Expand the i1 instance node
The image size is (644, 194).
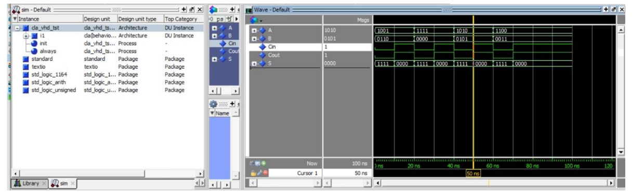[x=26, y=36]
